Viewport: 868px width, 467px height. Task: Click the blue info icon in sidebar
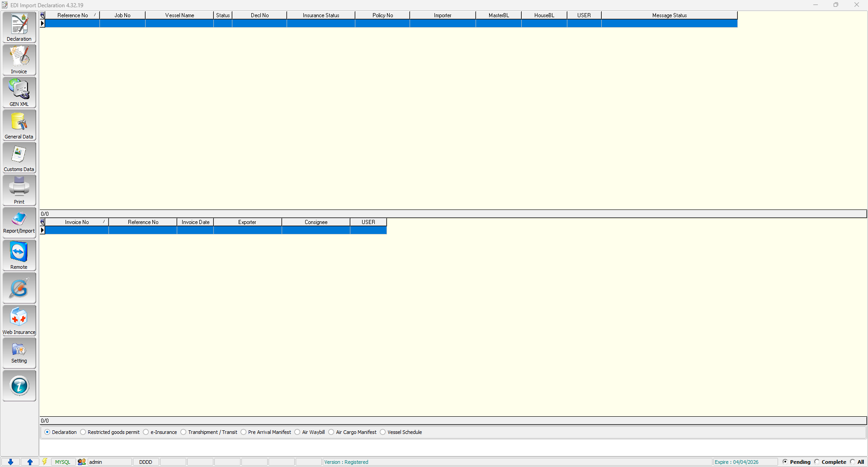click(x=19, y=386)
